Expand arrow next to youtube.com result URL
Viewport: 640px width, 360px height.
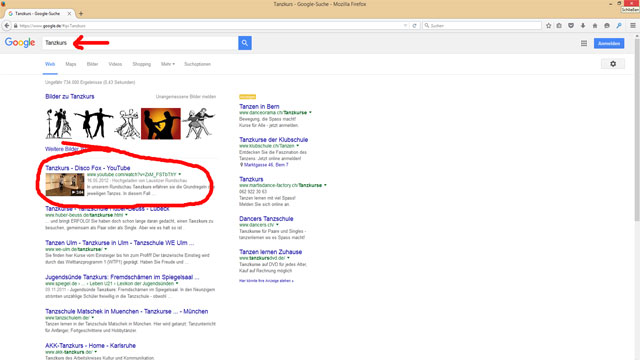(x=180, y=174)
